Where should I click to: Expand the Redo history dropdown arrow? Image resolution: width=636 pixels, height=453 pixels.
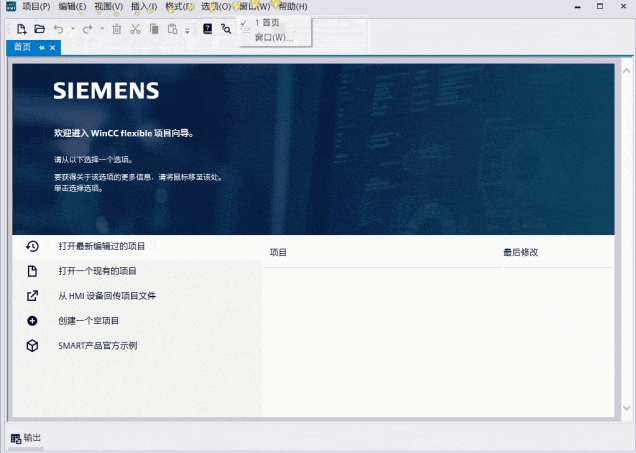[x=102, y=29]
